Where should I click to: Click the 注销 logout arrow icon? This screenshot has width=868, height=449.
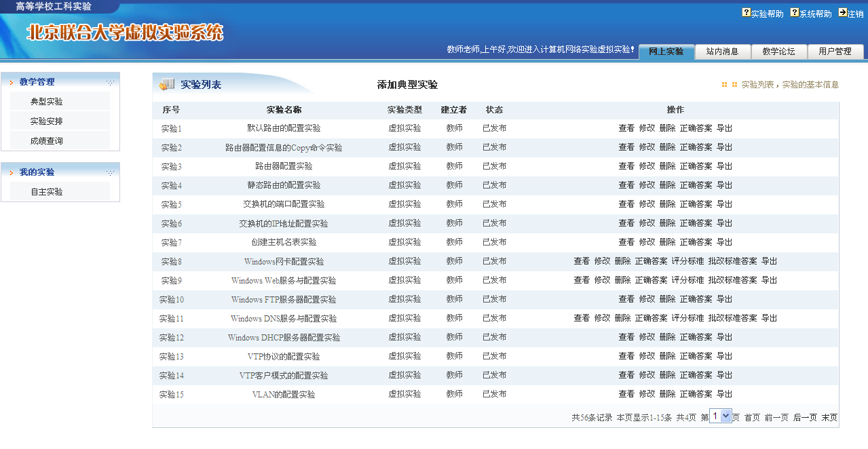843,13
